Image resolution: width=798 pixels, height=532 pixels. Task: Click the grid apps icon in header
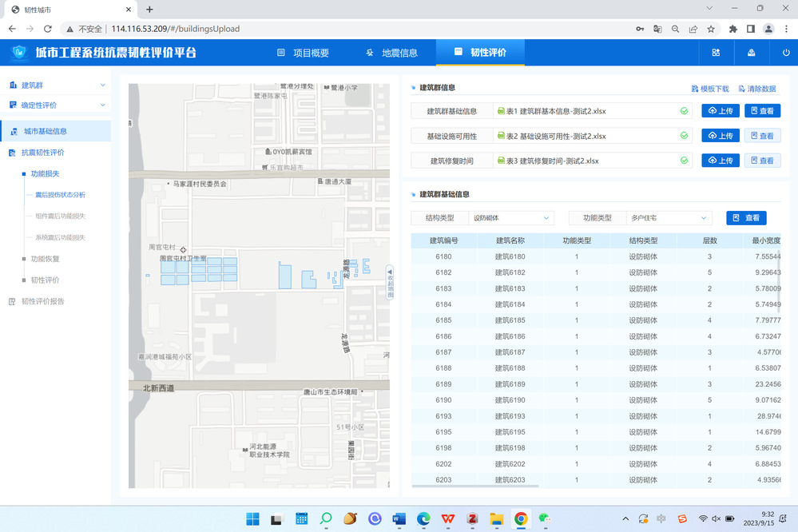click(x=716, y=53)
